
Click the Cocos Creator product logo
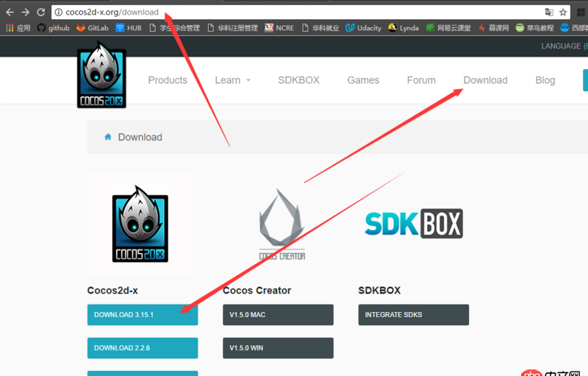[x=282, y=224]
